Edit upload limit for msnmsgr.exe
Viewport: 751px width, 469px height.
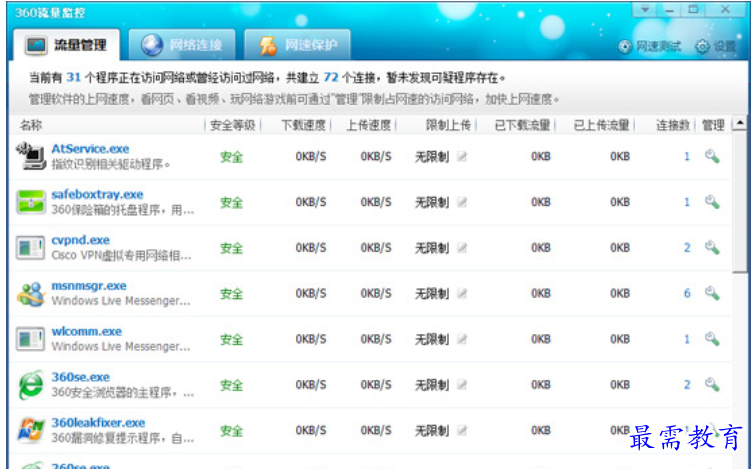(462, 293)
